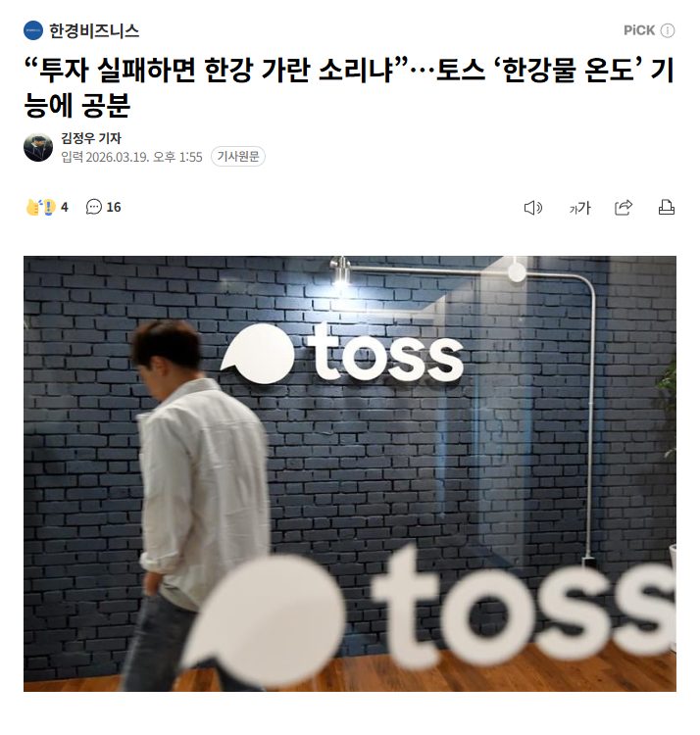This screenshot has height=735, width=700.
Task: Click the reaction count 4
Action: pos(65,207)
